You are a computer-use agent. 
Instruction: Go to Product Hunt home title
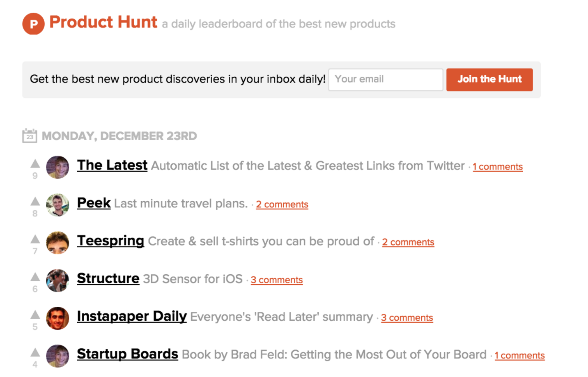[103, 22]
